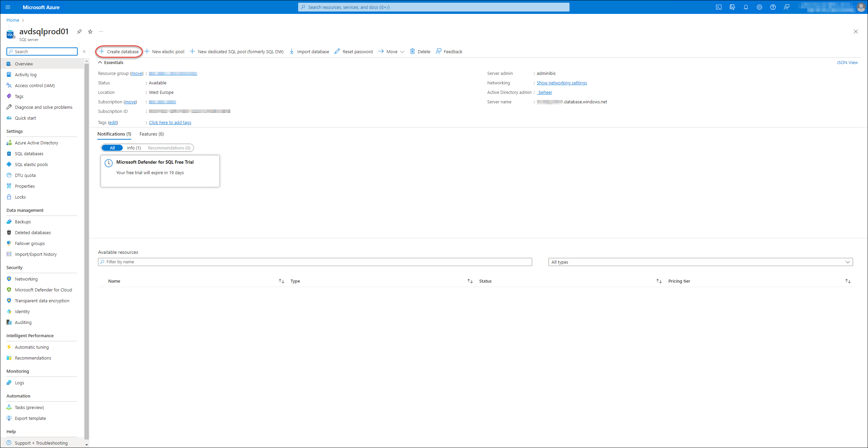Screen dimensions: 868x448
Task: Open Failover groups
Action: 42,243
